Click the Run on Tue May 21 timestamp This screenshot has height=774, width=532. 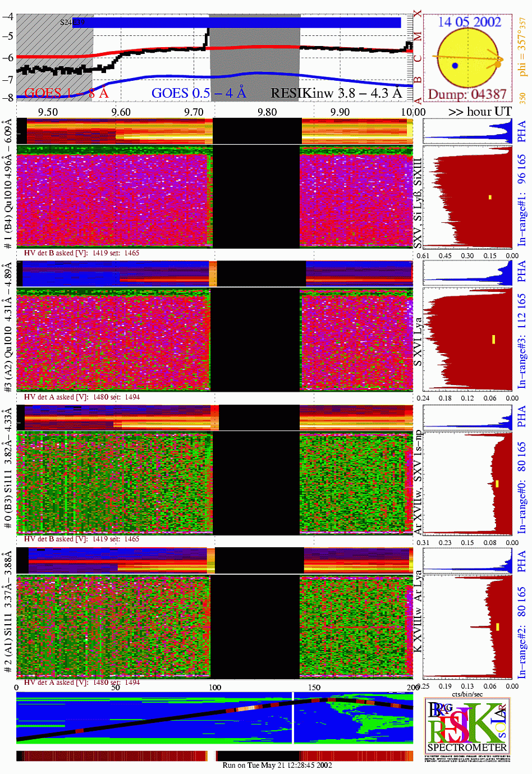[277, 765]
